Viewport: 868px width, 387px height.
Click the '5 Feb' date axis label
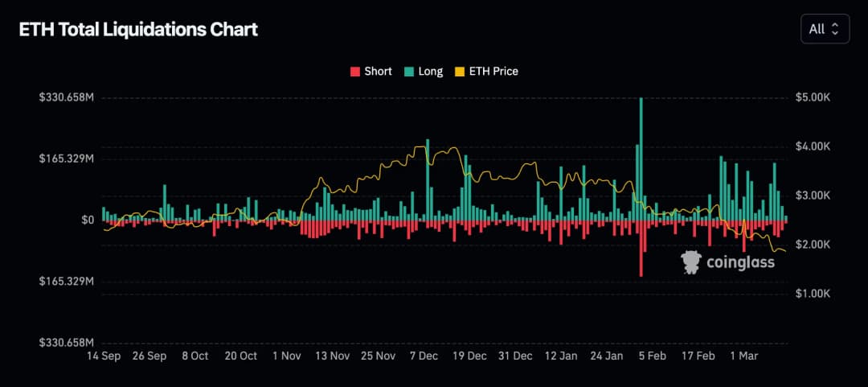[x=651, y=356]
